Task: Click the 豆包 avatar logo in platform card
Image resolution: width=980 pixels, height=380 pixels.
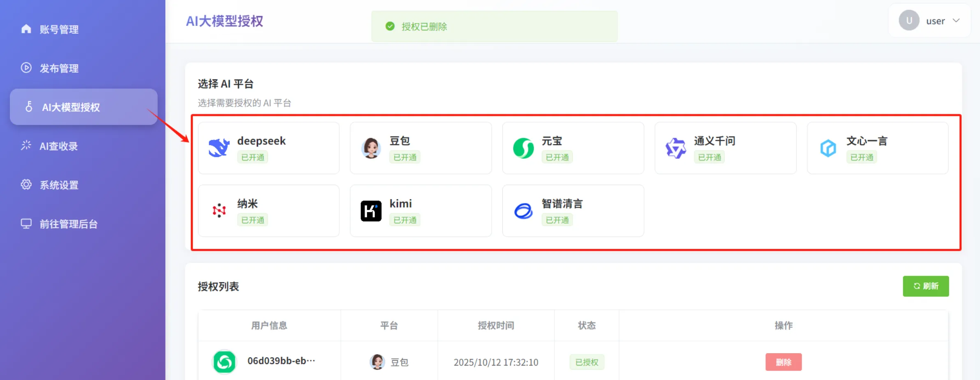Action: coord(371,148)
